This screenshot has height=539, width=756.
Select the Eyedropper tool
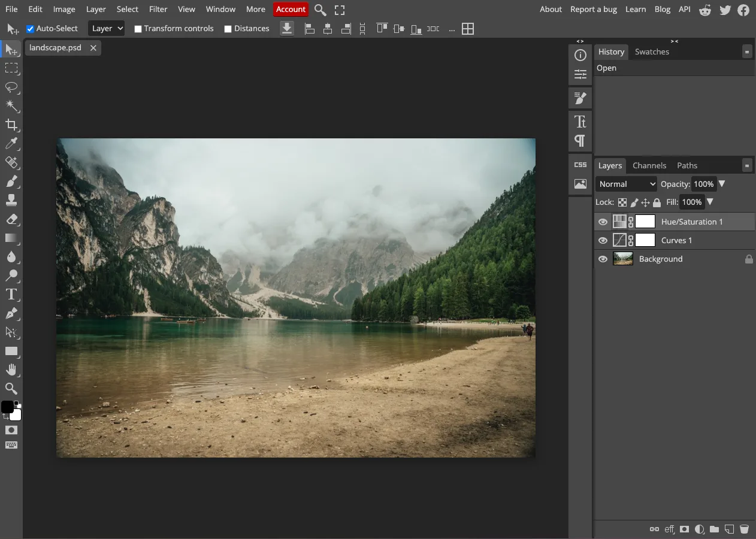coord(11,143)
